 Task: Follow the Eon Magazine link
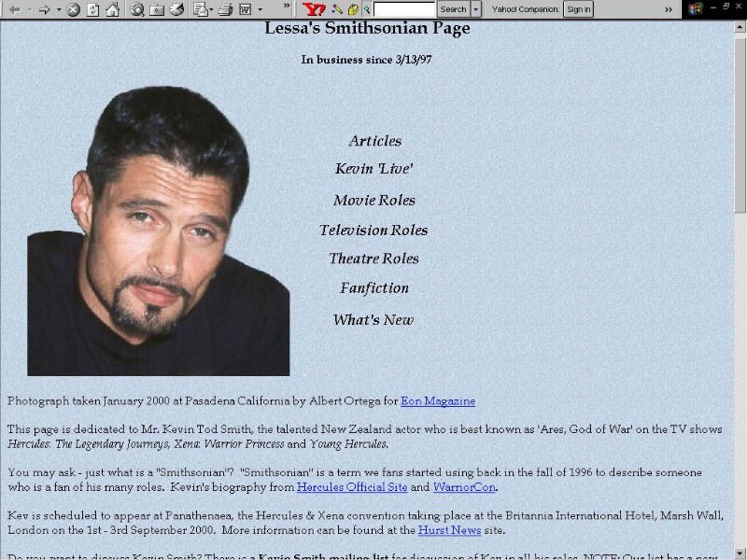pos(437,401)
